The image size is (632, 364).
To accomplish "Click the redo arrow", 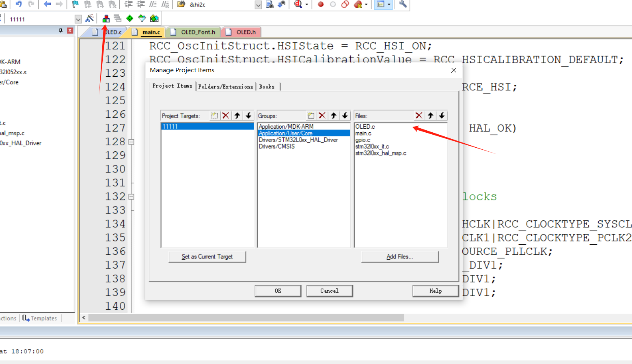I will coord(32,4).
